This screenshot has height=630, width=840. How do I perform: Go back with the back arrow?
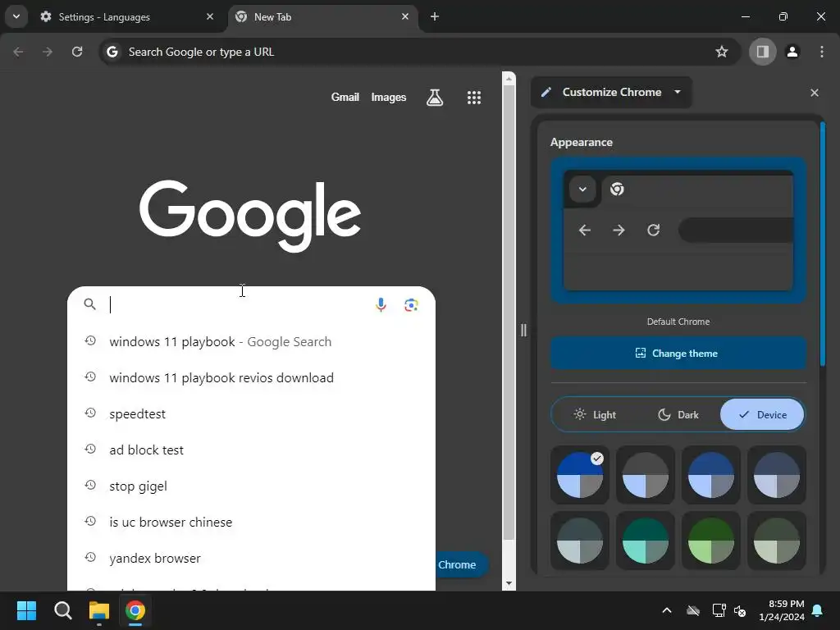tap(18, 52)
